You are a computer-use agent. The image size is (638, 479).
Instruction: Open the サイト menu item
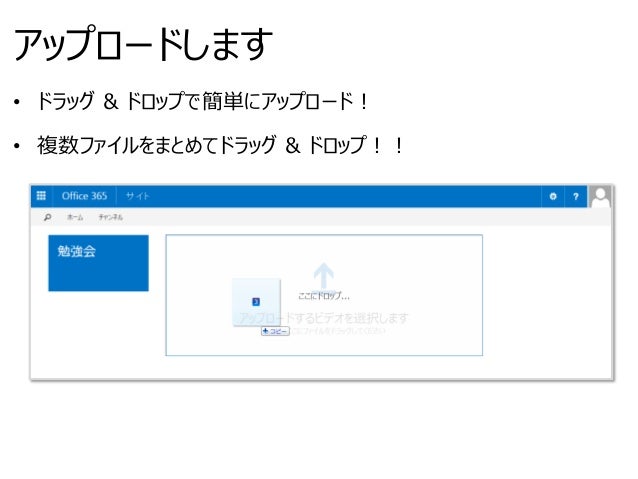click(138, 196)
